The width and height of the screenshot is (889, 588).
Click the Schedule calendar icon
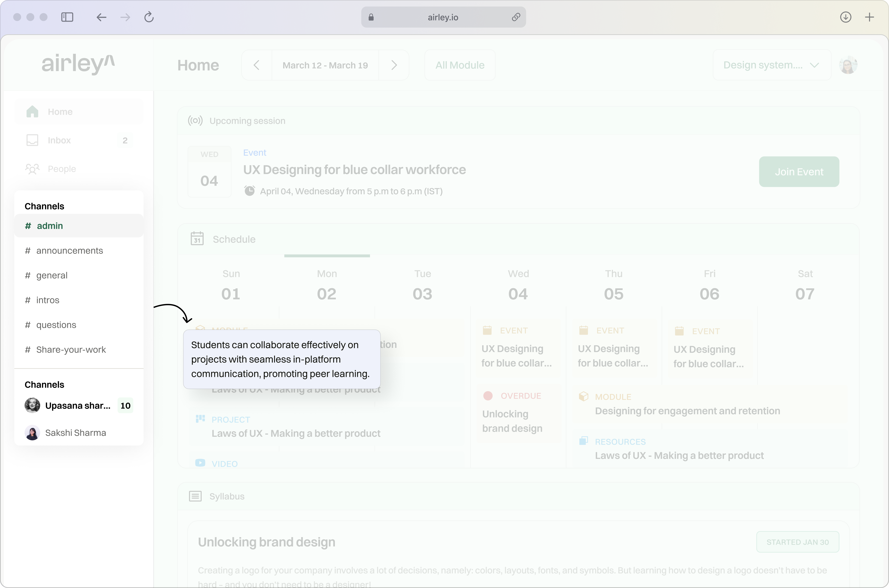[x=197, y=239]
